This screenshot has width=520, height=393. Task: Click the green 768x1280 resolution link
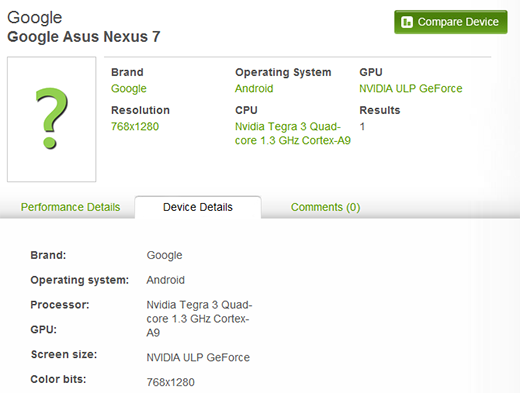[135, 126]
